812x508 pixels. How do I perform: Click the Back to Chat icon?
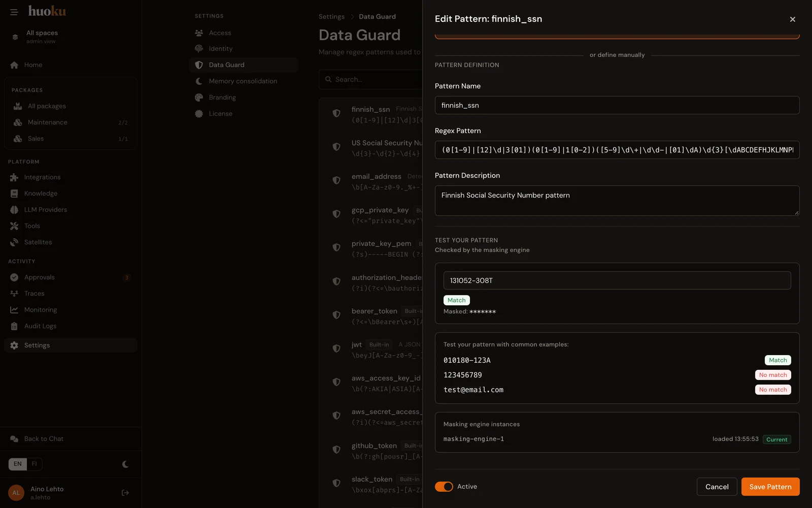tap(14, 439)
